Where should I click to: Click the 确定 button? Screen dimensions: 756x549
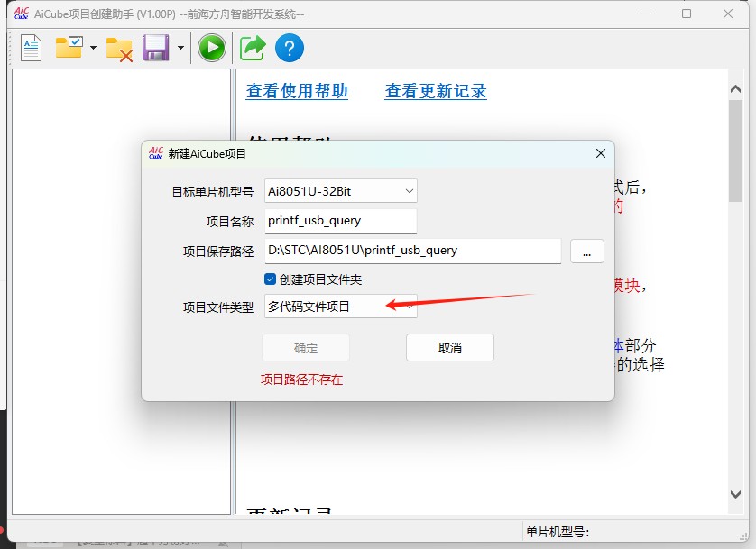point(306,348)
